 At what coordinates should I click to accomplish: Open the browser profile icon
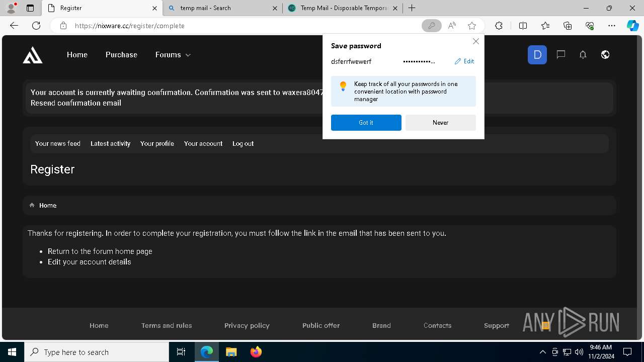[11, 8]
